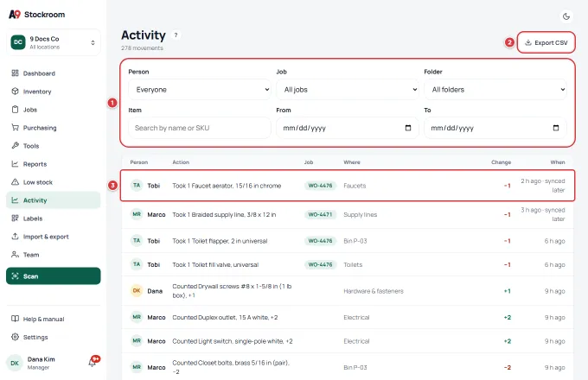588x380 pixels.
Task: Click the Activity chart icon in sidebar
Action: pos(15,200)
